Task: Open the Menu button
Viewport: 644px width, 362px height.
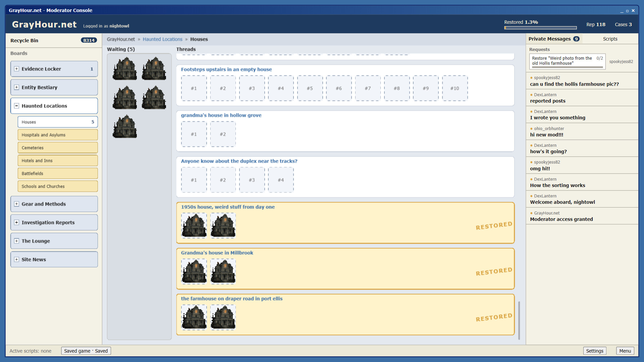Action: 625,351
